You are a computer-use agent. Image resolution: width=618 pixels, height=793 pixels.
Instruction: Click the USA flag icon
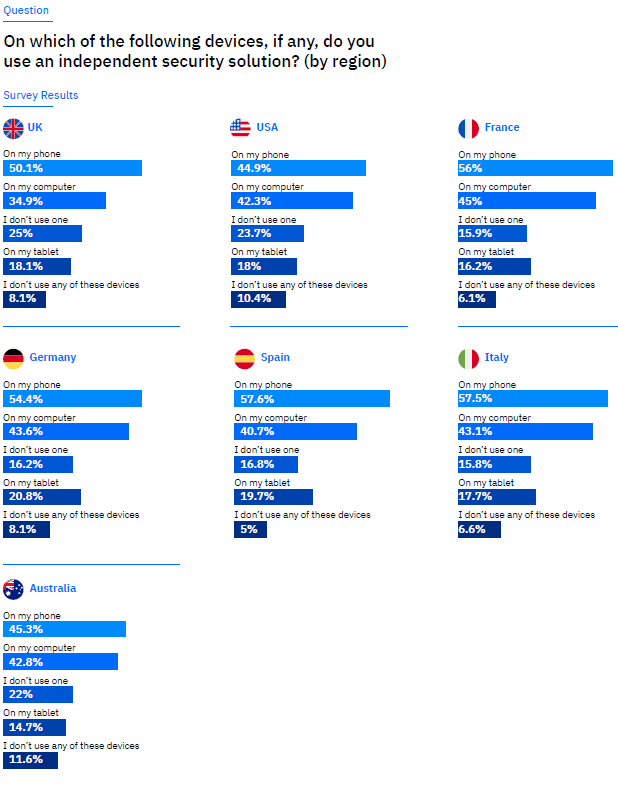tap(240, 128)
